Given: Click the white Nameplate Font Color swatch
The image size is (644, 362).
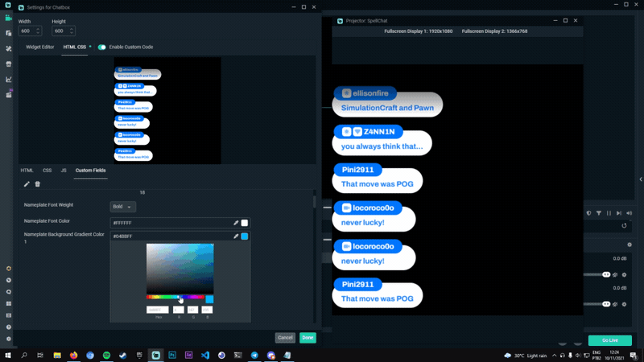Looking at the screenshot, I should point(245,223).
